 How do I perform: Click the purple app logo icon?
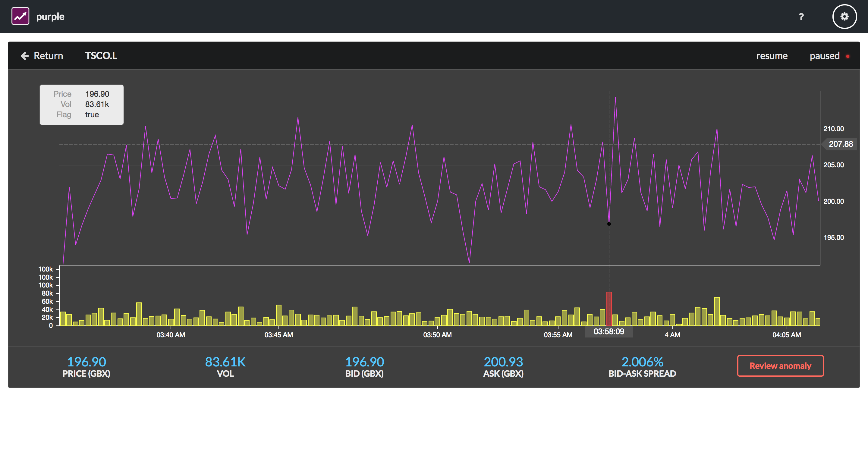[20, 16]
